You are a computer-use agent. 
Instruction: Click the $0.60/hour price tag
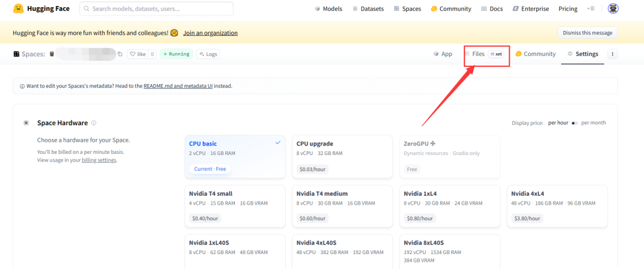(312, 218)
